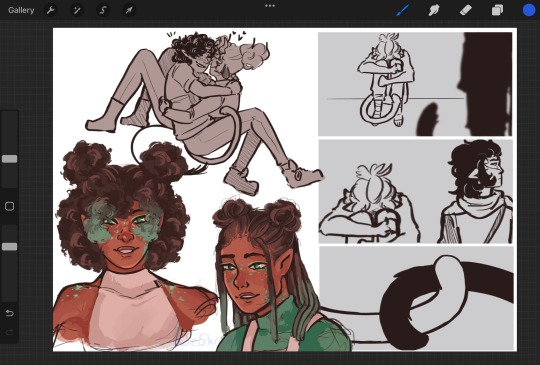Click the brush opacity slider handle
540x365 pixels.
(10, 247)
